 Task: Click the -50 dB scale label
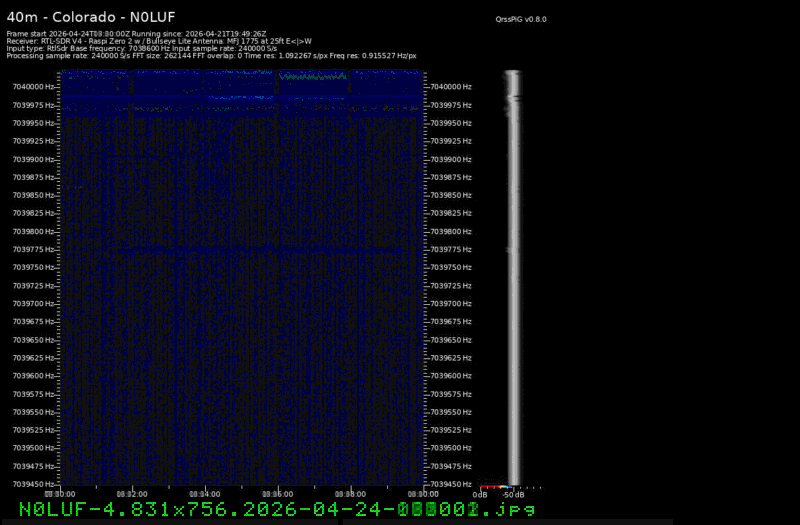click(513, 494)
